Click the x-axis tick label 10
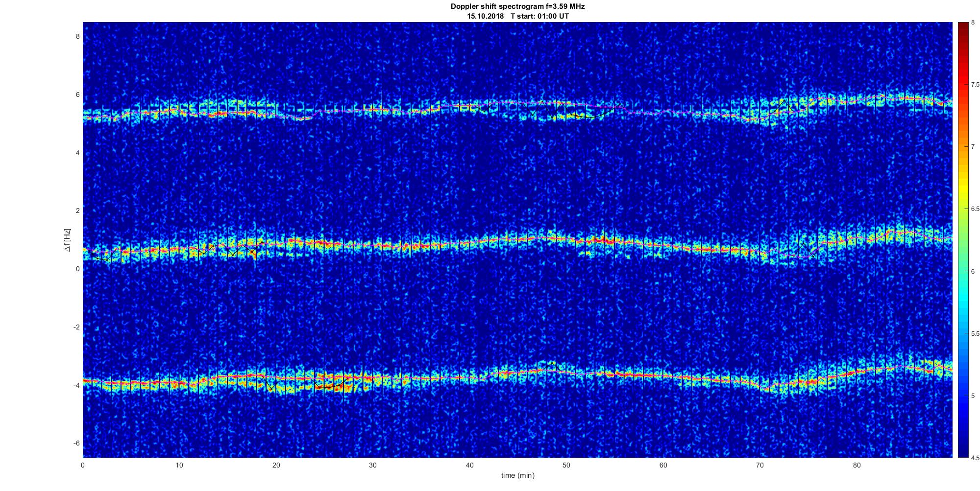The image size is (980, 491). [x=179, y=465]
